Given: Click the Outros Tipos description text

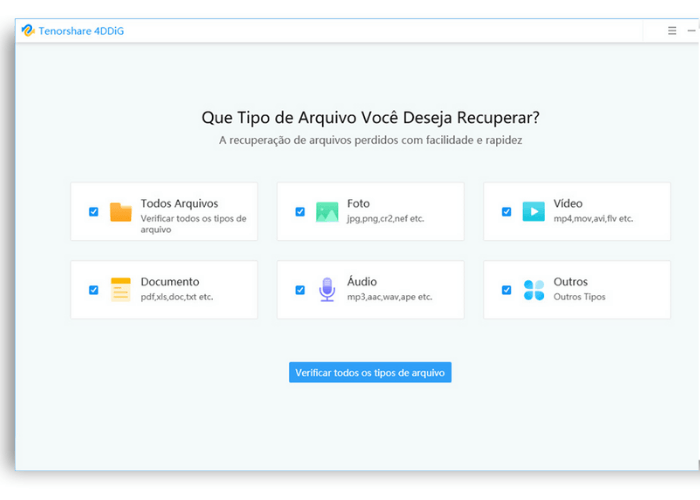Looking at the screenshot, I should pos(579,297).
